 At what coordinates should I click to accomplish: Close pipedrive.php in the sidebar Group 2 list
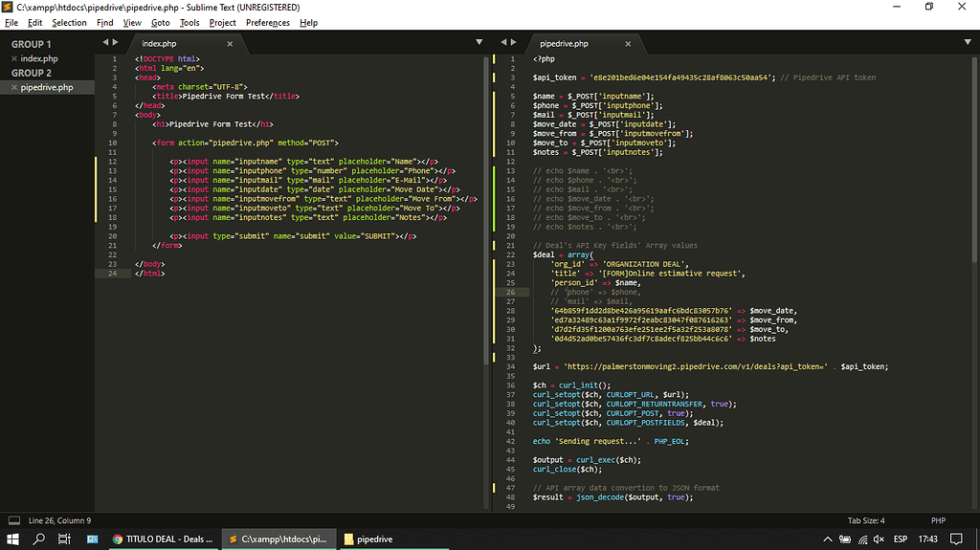13,87
